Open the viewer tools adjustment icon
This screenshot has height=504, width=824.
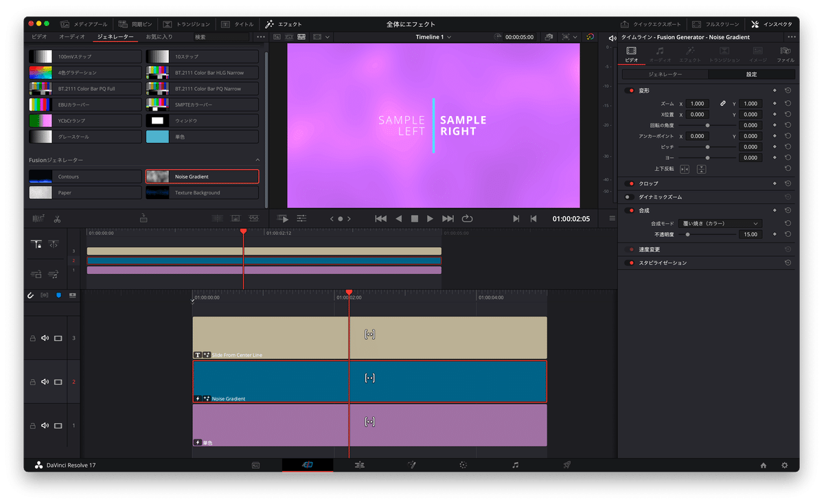(x=301, y=219)
